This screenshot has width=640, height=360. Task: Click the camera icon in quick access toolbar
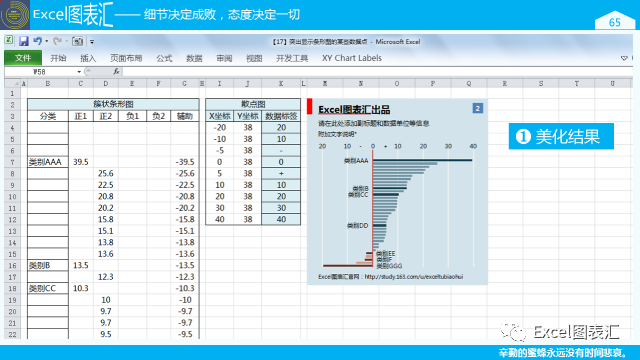[78, 41]
